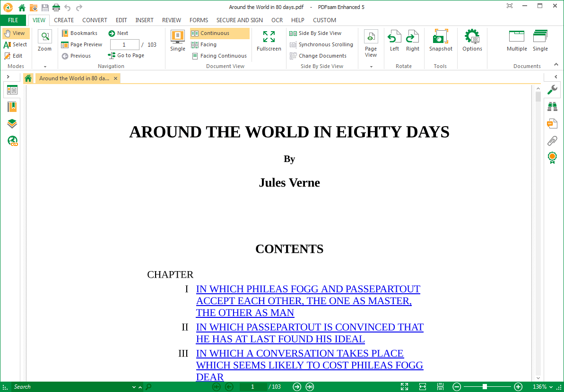Open the attachments paperclip panel
This screenshot has height=392, width=564.
pos(552,140)
